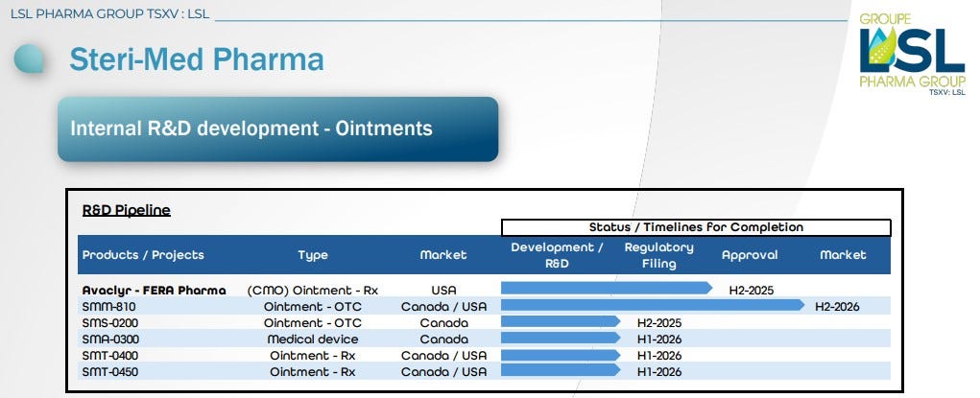This screenshot has width=980, height=398.
Task: Click 'H1-2026' in the SMA-0300 row
Action: (x=659, y=339)
